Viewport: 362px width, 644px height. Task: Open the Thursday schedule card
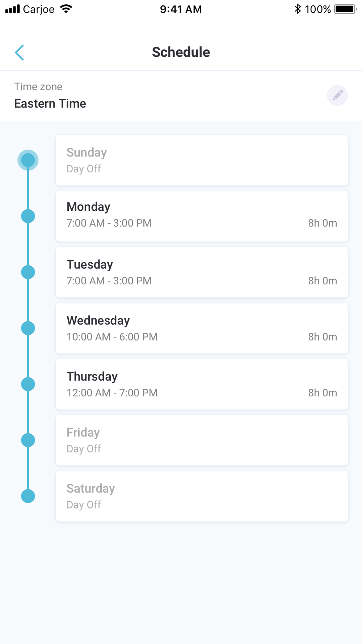coord(202,384)
